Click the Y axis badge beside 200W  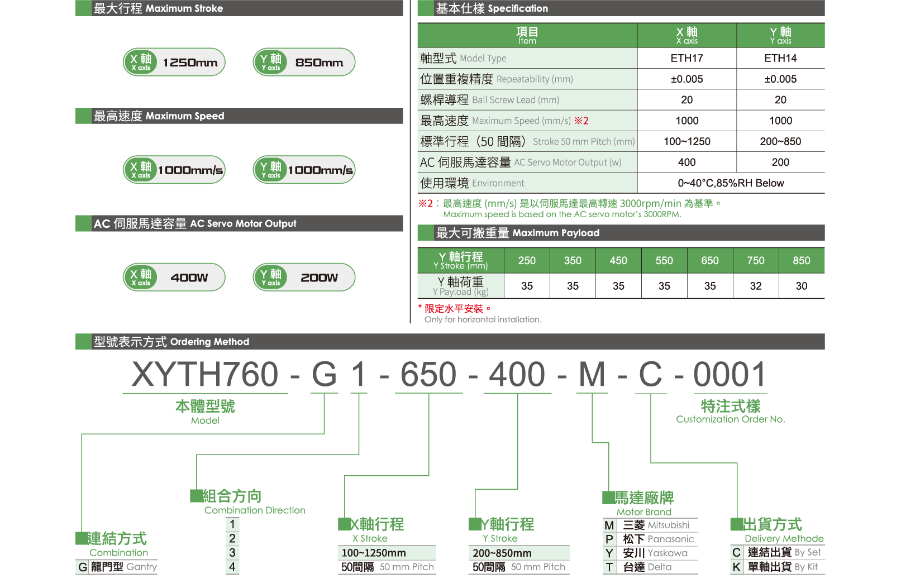pos(270,278)
